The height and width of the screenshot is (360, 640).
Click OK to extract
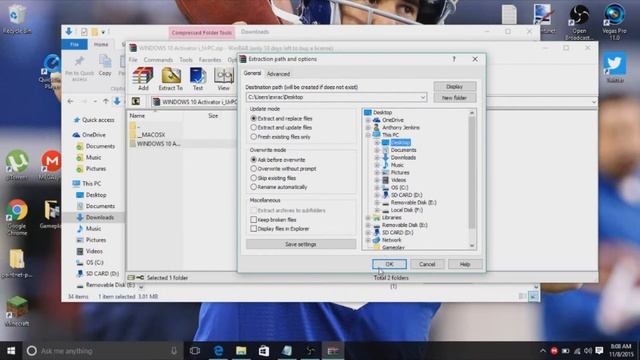pos(389,264)
